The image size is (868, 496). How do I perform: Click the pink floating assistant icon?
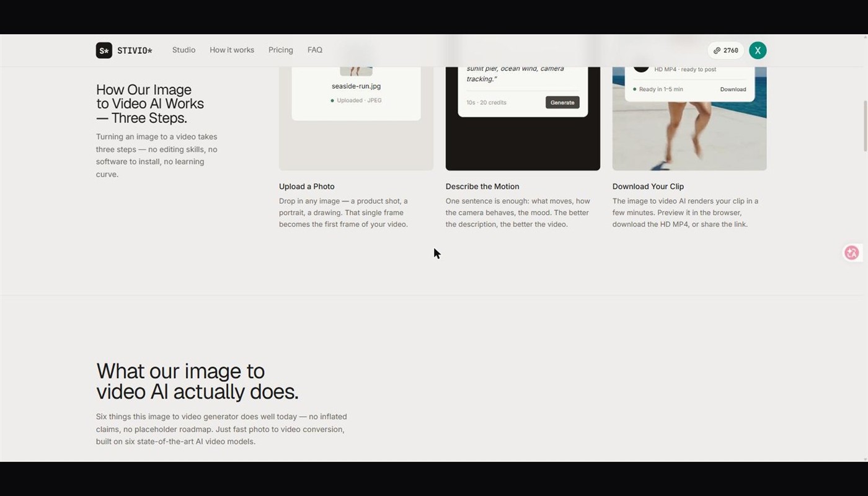click(852, 252)
